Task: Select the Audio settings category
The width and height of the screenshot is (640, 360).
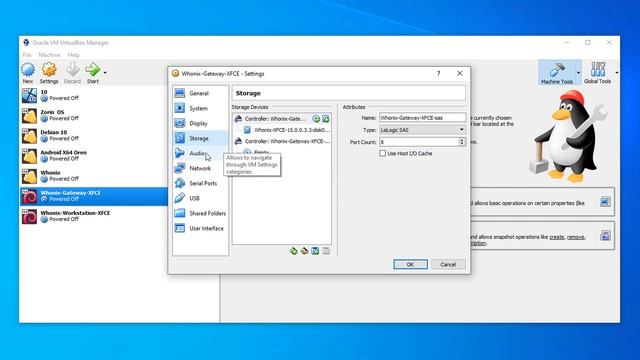Action: [200, 153]
